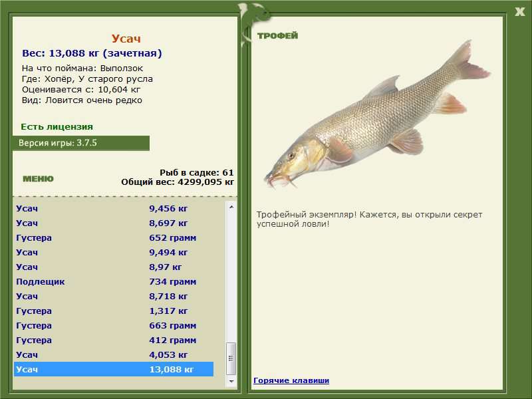The height and width of the screenshot is (399, 532).
Task: Select the Усач 8,697 кг row
Action: (113, 223)
